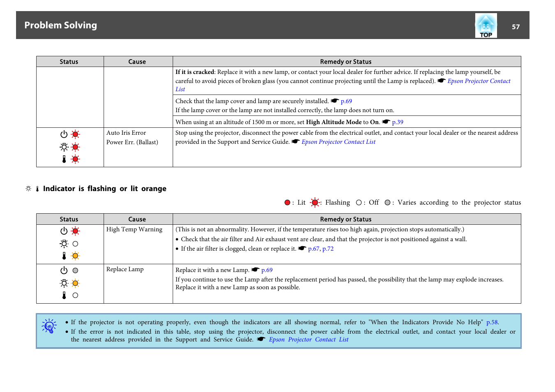This screenshot has height=392, width=555.
Task: Open p.69 link in Replace Lamp row
Action: pos(267,270)
